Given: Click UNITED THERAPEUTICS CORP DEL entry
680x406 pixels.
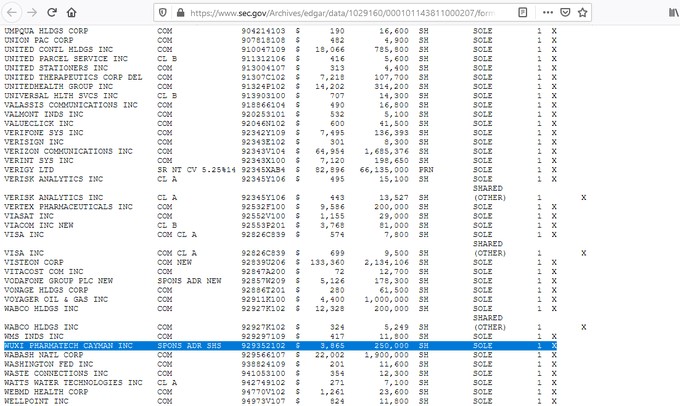Looking at the screenshot, I should (x=73, y=77).
